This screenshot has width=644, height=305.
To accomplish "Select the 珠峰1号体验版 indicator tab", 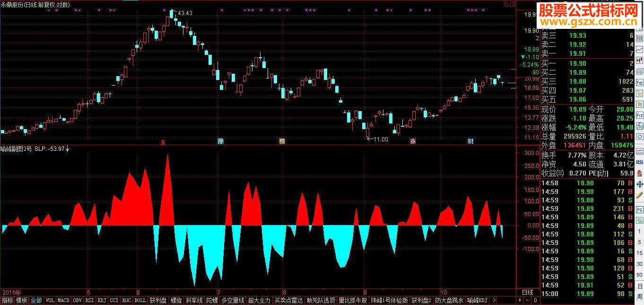I will coord(389,300).
